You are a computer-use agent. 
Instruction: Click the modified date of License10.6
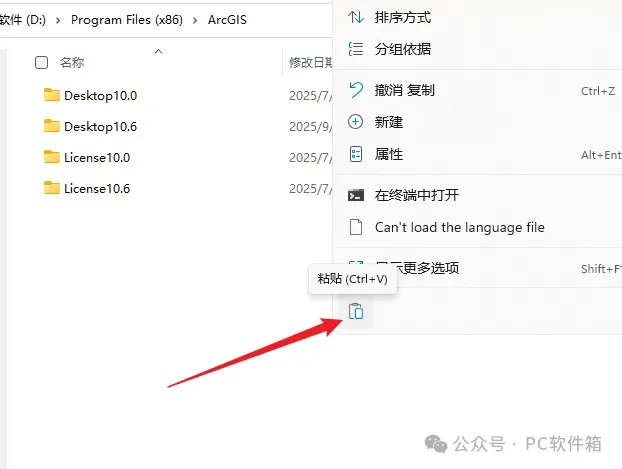[311, 188]
